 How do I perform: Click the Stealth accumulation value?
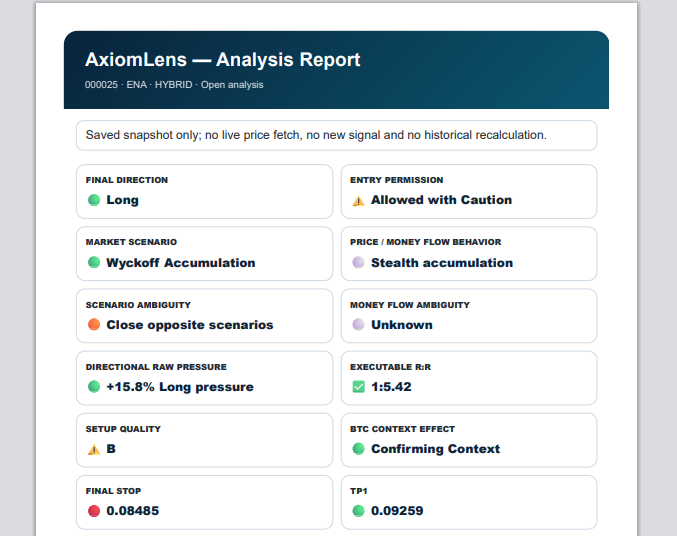point(442,263)
